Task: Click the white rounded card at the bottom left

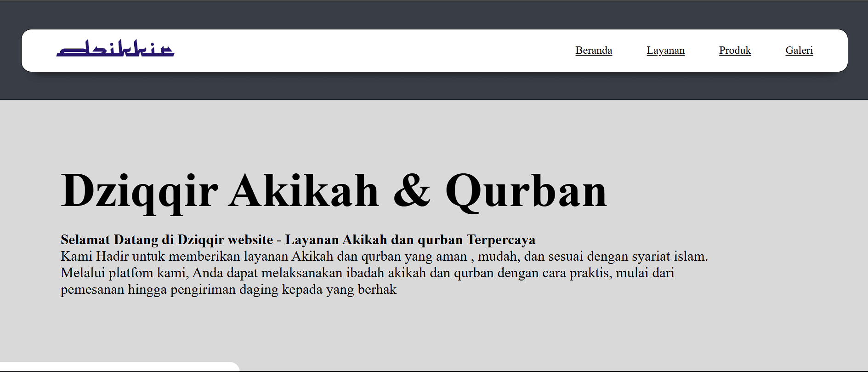Action: [119, 367]
